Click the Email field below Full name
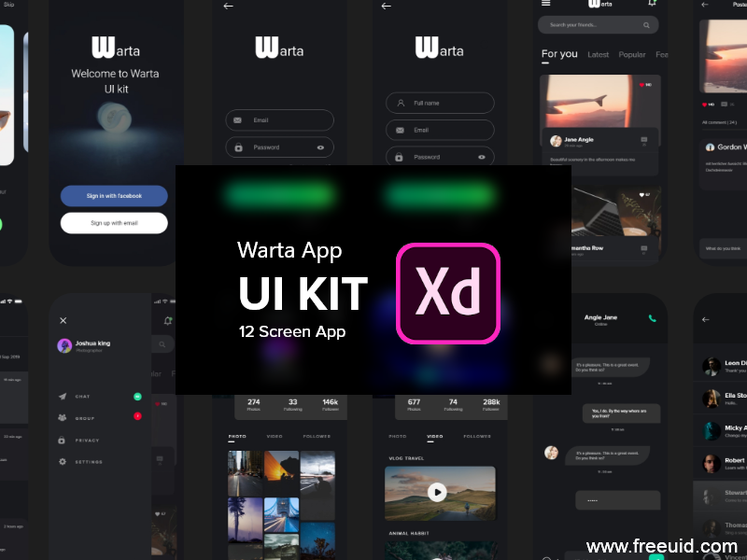Screen dimensions: 747x560 [440, 130]
